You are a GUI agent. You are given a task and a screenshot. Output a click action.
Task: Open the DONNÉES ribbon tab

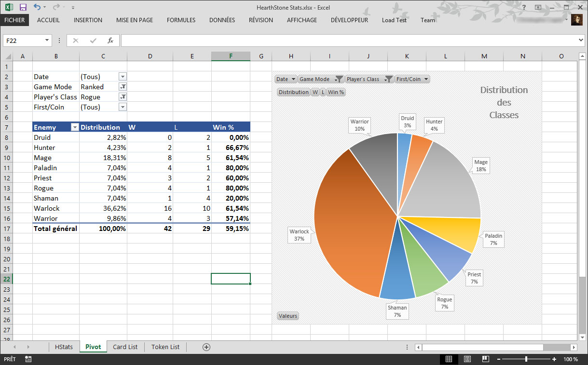point(222,20)
